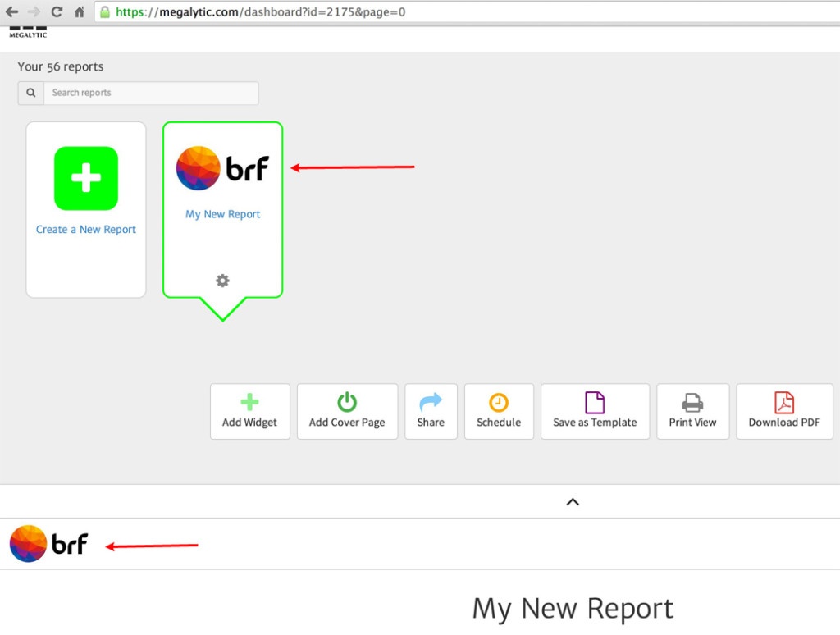Click the magnifier search icon

point(31,93)
